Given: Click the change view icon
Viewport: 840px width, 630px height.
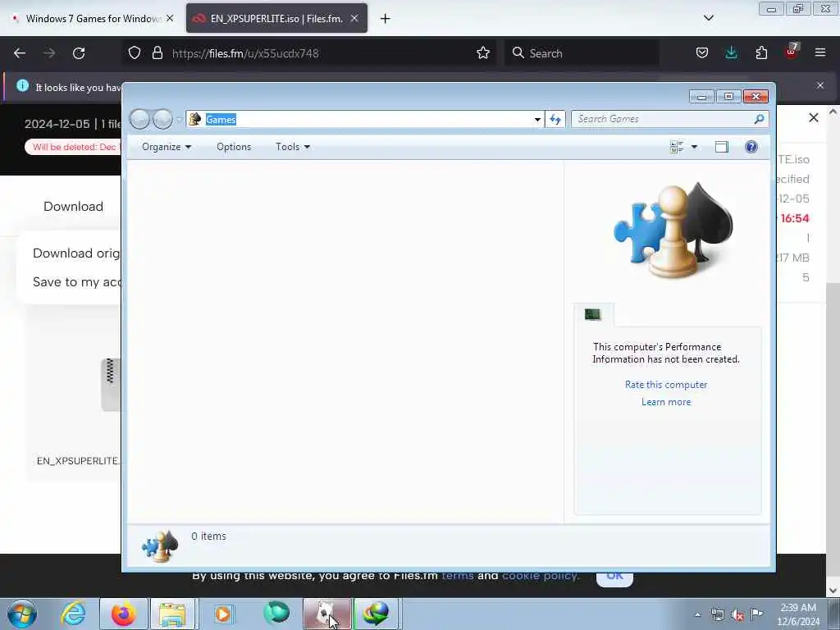Looking at the screenshot, I should 677,147.
